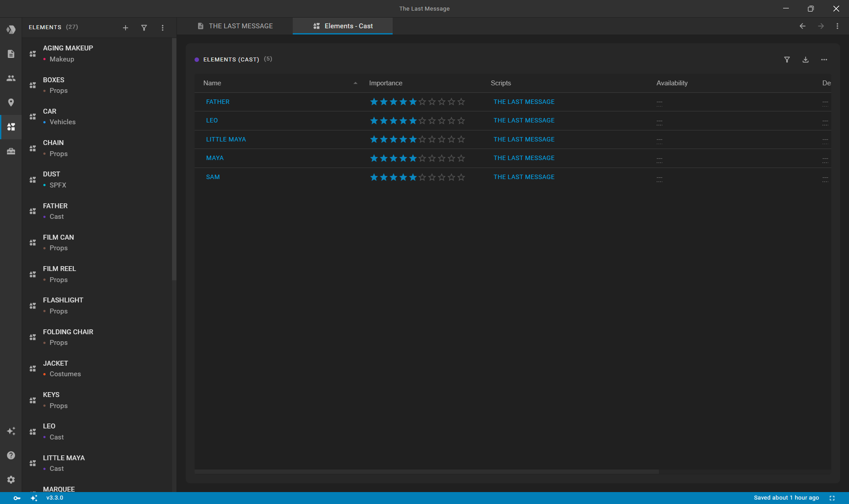Image resolution: width=849 pixels, height=504 pixels.
Task: Select BOXES element in sidebar
Action: click(97, 85)
